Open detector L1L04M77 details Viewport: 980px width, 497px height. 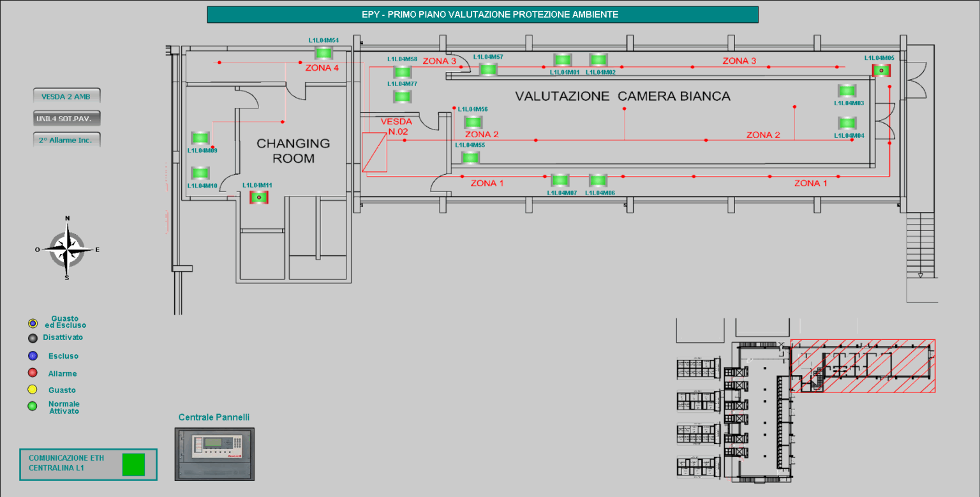(402, 97)
